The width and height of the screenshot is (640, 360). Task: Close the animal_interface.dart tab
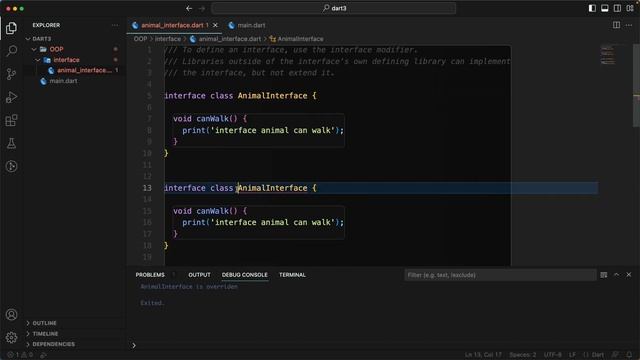(x=216, y=25)
